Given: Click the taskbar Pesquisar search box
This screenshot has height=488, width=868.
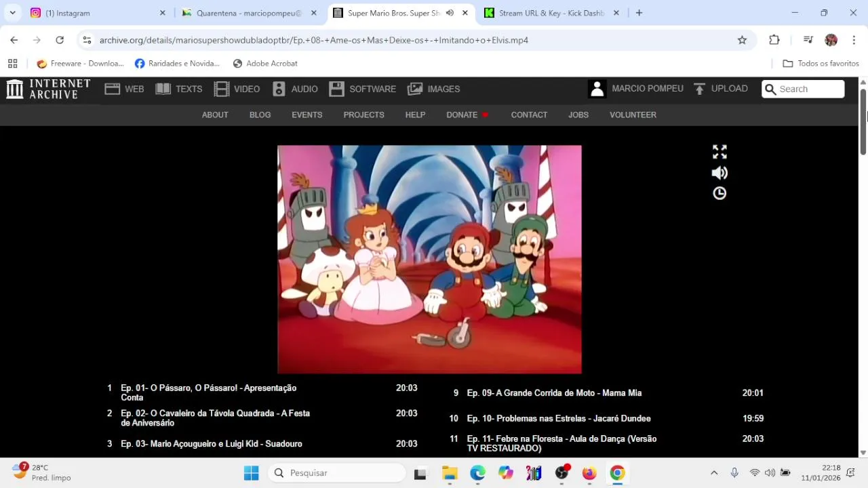Looking at the screenshot, I should [x=337, y=473].
